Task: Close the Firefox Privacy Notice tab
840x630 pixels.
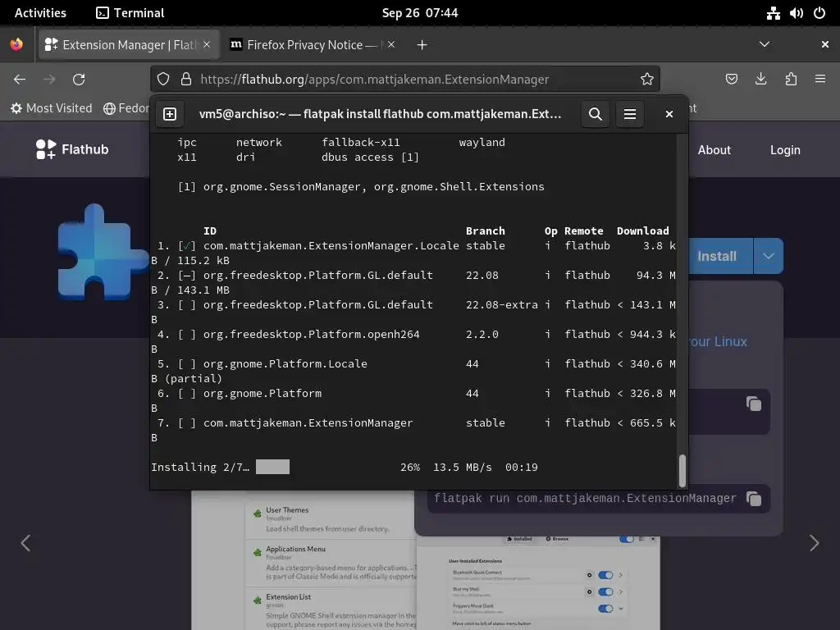Action: pyautogui.click(x=391, y=44)
